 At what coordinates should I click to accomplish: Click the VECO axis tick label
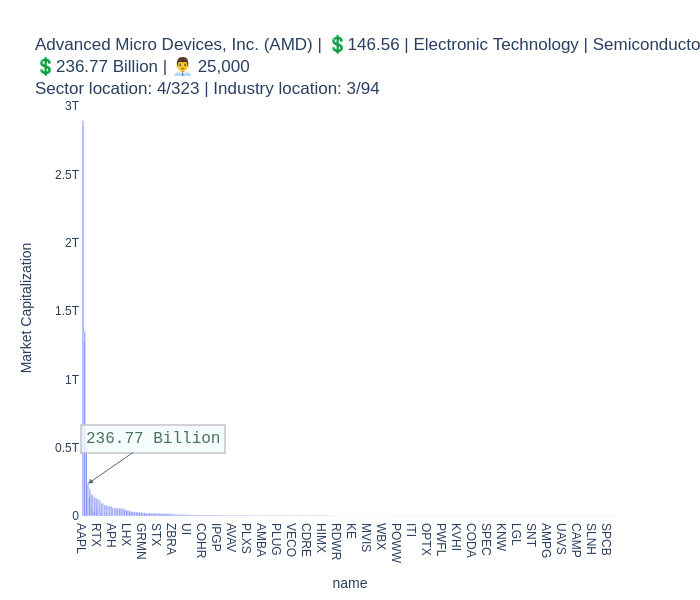pyautogui.click(x=291, y=540)
